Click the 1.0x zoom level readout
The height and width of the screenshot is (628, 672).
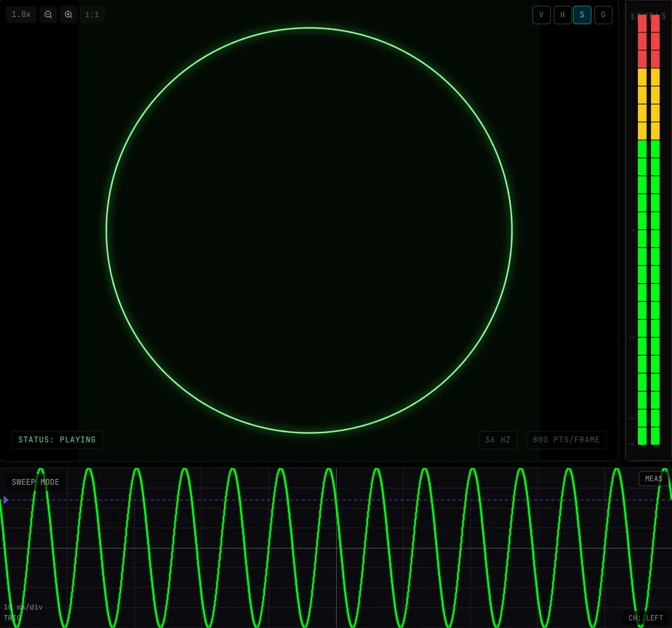pos(22,15)
